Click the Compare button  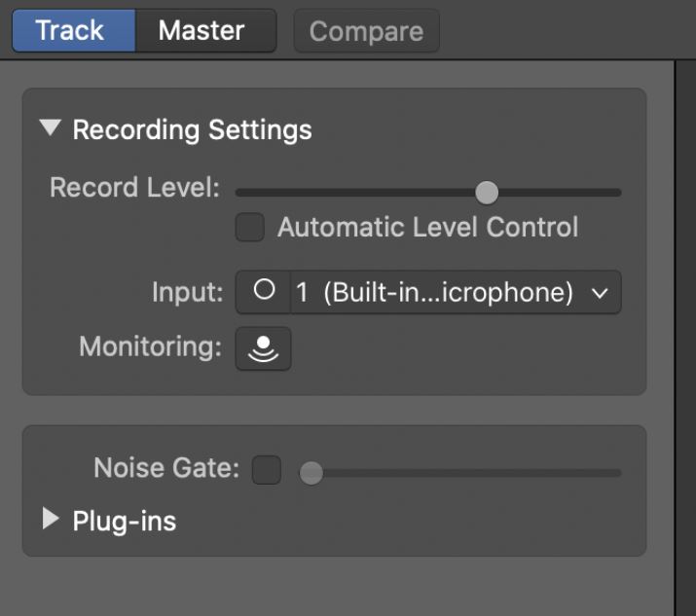coord(367,31)
